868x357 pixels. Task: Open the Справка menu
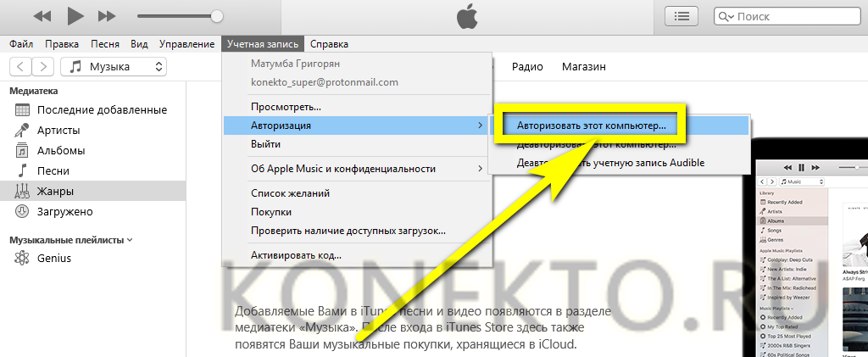click(330, 44)
